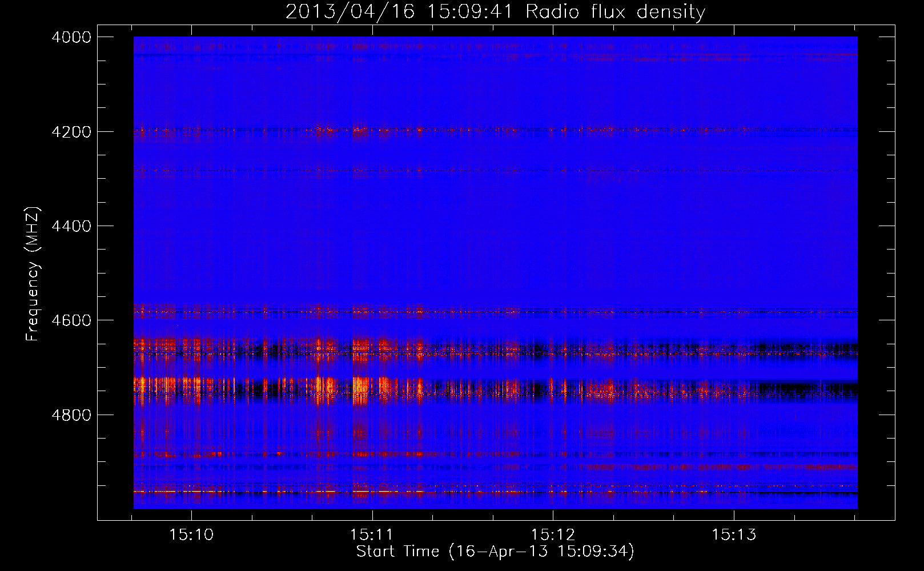Select the 4200 frequency axis label

(x=71, y=132)
